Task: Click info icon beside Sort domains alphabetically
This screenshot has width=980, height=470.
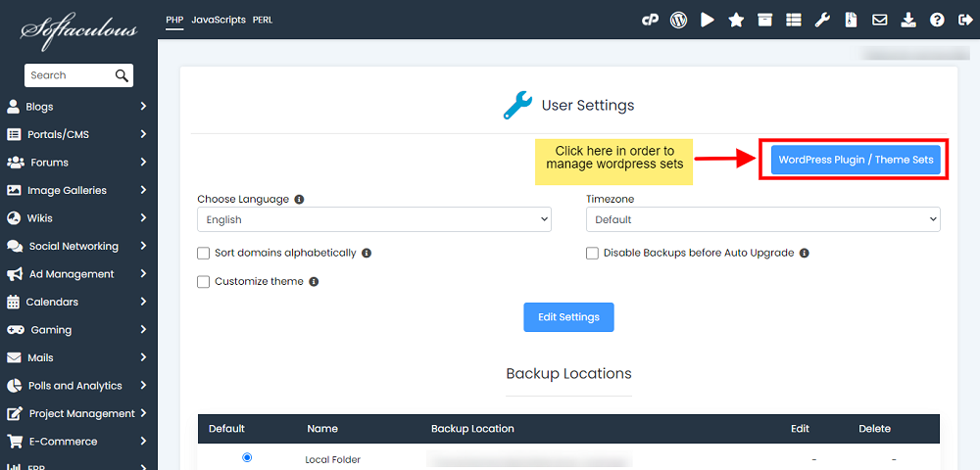Action: coord(367,253)
